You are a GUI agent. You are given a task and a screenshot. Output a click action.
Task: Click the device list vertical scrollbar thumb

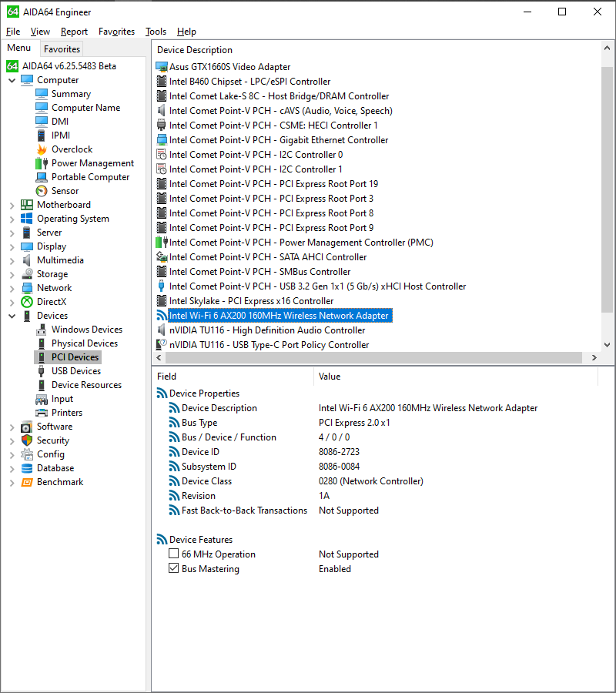607,189
